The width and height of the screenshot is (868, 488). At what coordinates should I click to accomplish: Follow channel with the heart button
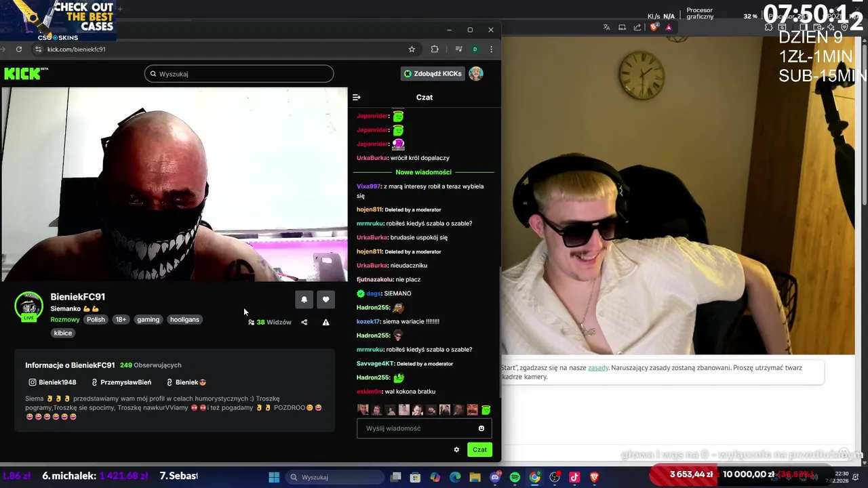325,300
